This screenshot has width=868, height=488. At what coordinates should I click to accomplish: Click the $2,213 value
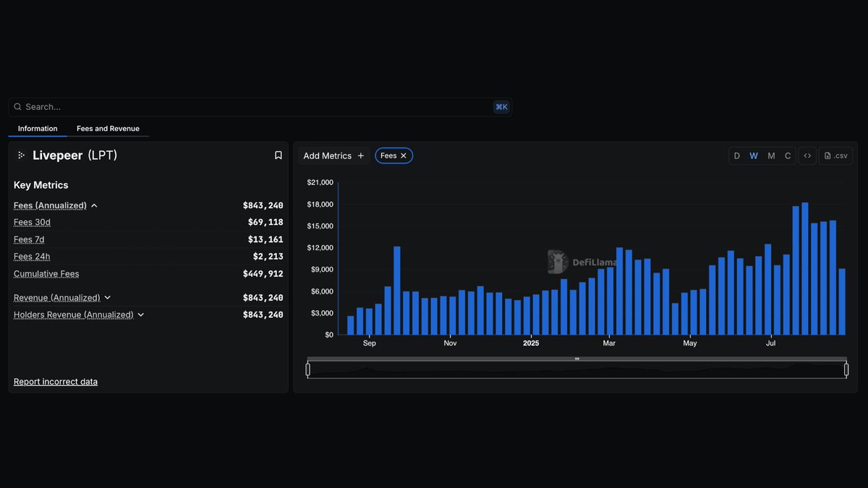point(268,257)
